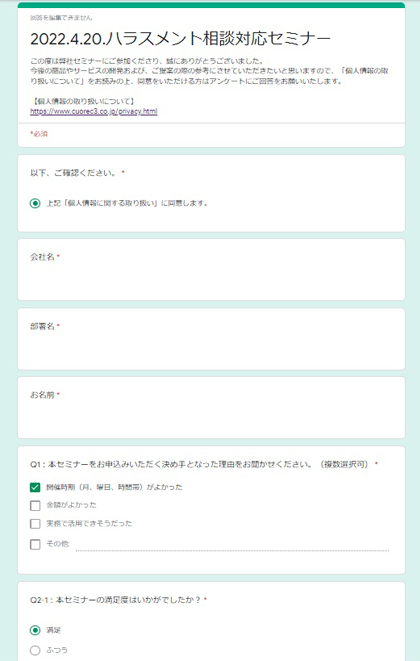
Task: Check the 金額がよかった checkbox
Action: [x=35, y=505]
